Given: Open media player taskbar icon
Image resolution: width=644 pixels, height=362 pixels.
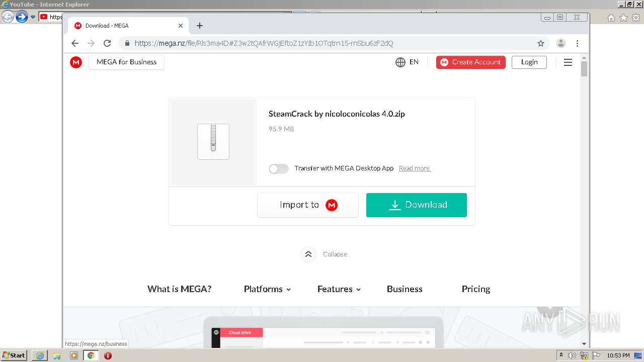Looking at the screenshot, I should pos(74,355).
